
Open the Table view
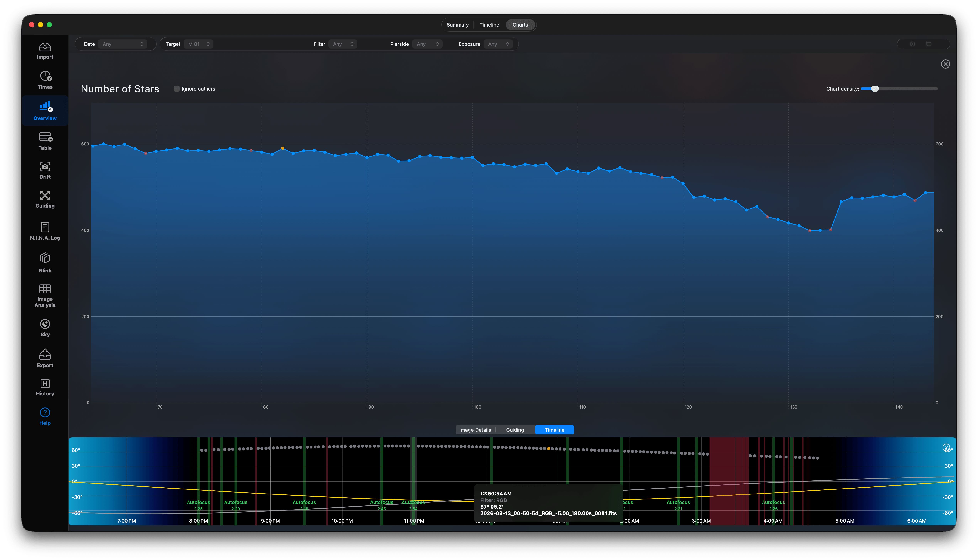(45, 141)
